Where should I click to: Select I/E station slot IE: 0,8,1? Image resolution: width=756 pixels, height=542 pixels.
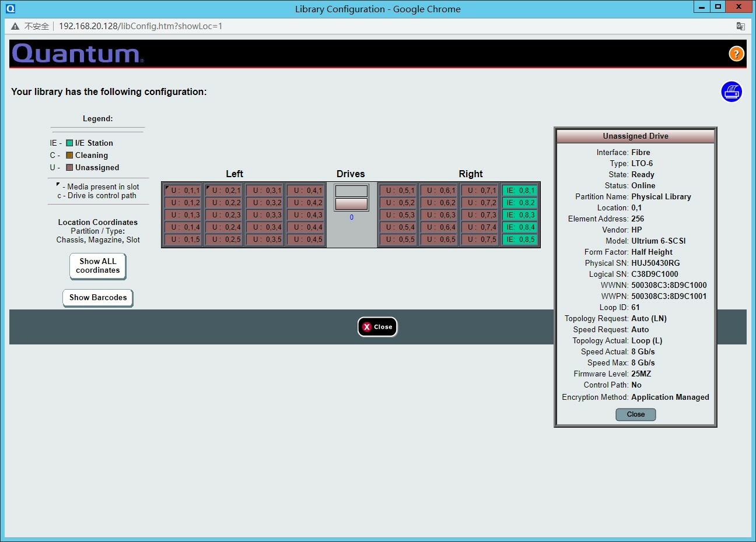520,191
